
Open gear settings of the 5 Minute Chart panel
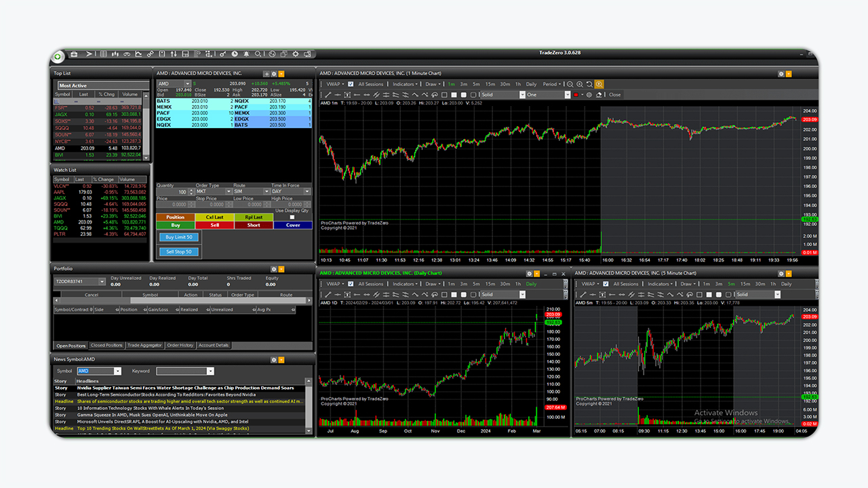point(781,274)
